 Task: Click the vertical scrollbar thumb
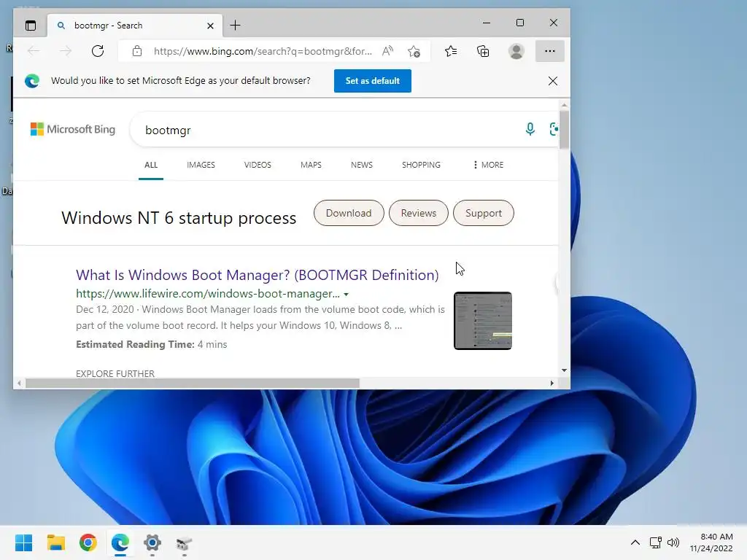click(x=564, y=130)
